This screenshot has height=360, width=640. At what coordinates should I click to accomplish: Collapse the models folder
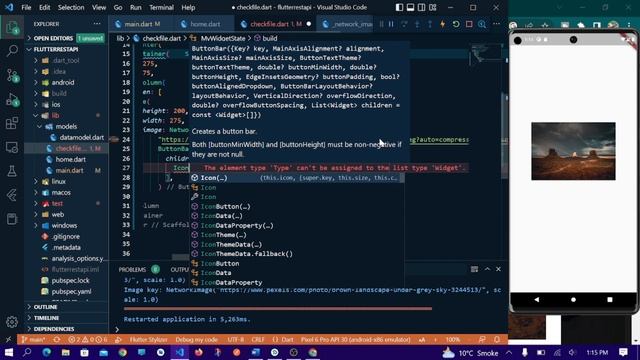click(x=66, y=126)
